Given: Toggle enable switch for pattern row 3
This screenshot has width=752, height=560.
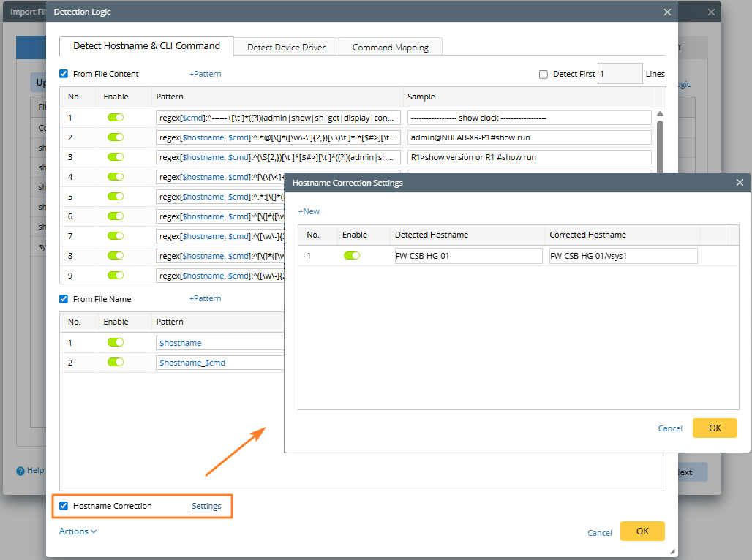Looking at the screenshot, I should 116,157.
